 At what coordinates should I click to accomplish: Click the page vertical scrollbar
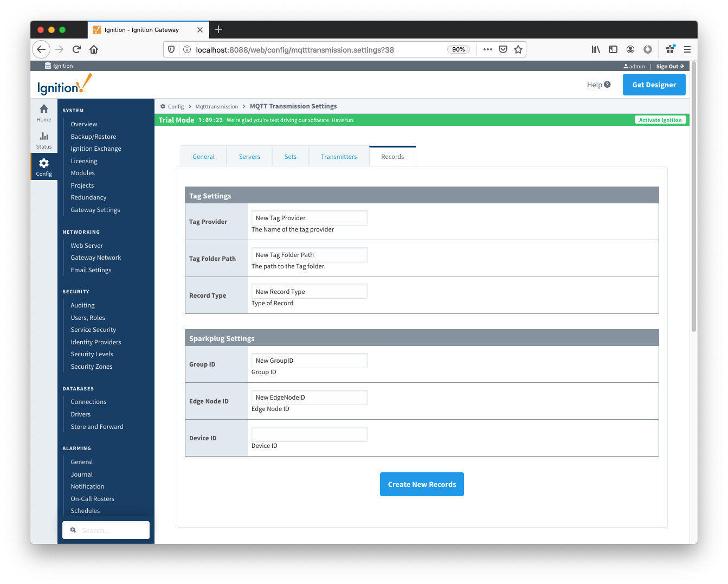coord(694,197)
